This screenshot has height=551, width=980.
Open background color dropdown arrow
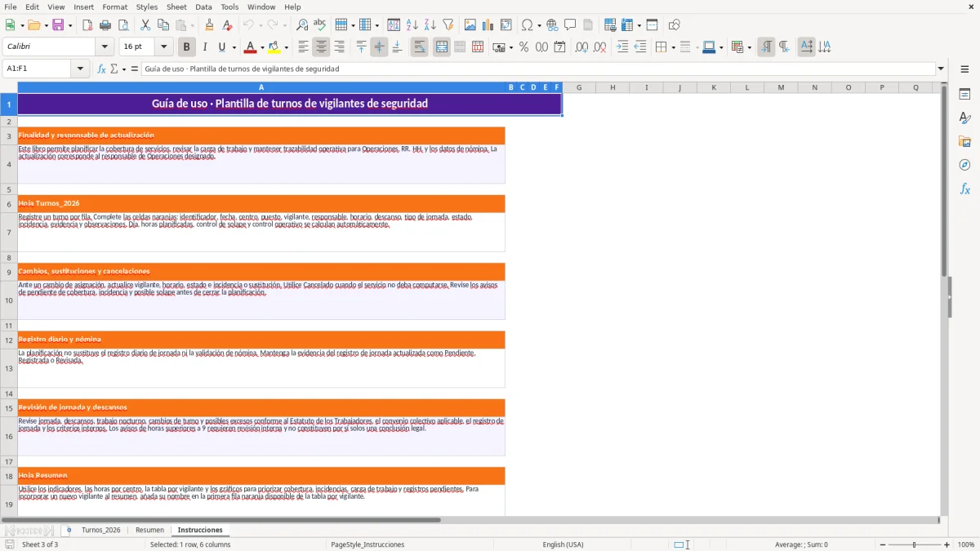(x=286, y=47)
